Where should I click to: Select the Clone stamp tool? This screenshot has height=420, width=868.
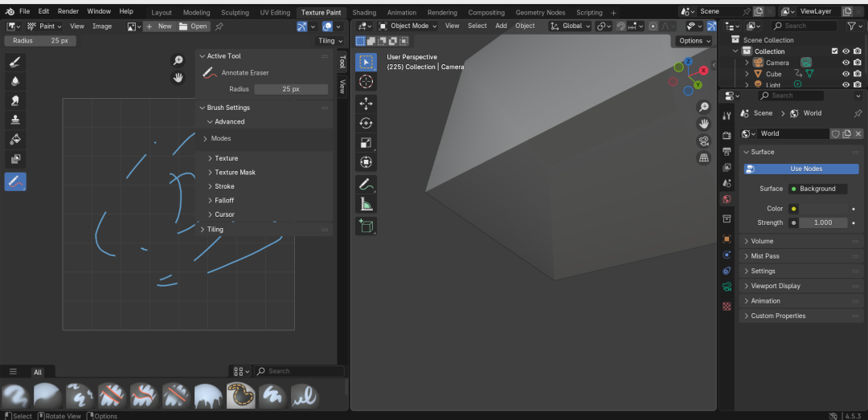coord(15,120)
